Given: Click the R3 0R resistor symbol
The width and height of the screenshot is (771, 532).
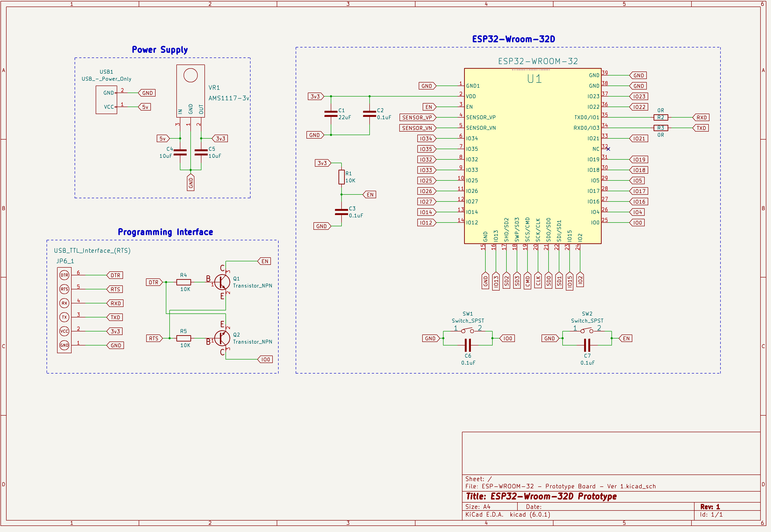Looking at the screenshot, I should coord(661,128).
